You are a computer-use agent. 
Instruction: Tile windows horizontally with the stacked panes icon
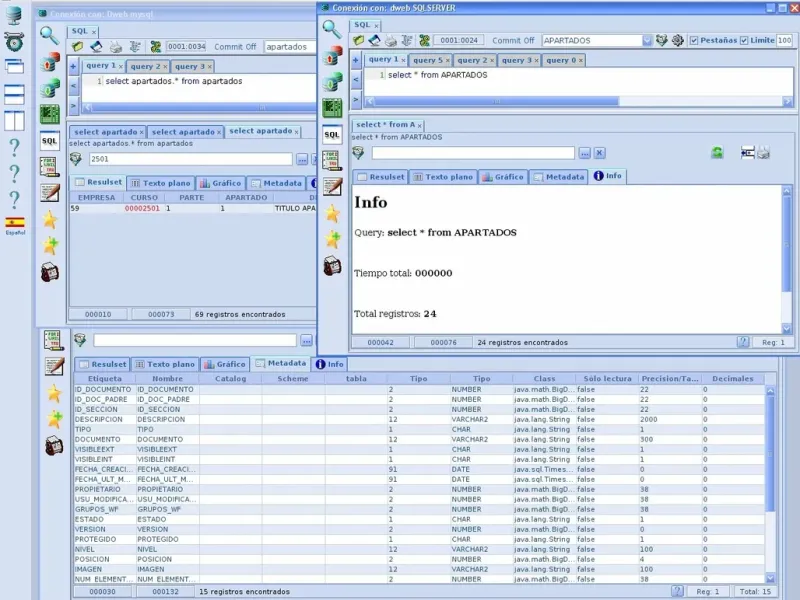[x=14, y=94]
